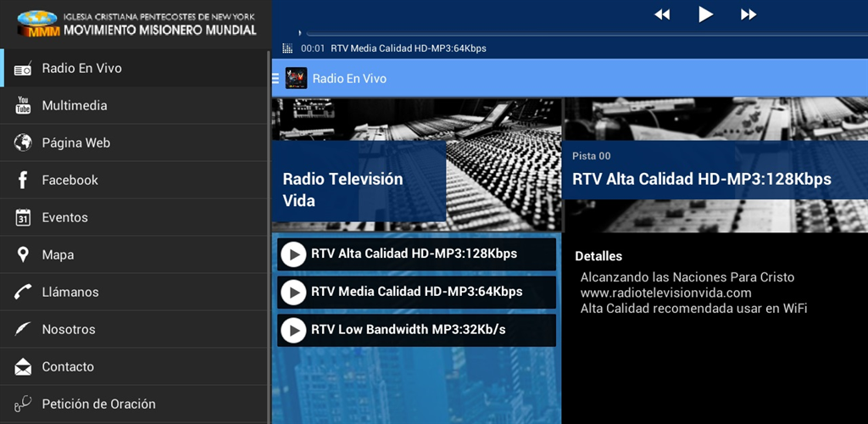Open Facebook menu item

(134, 180)
